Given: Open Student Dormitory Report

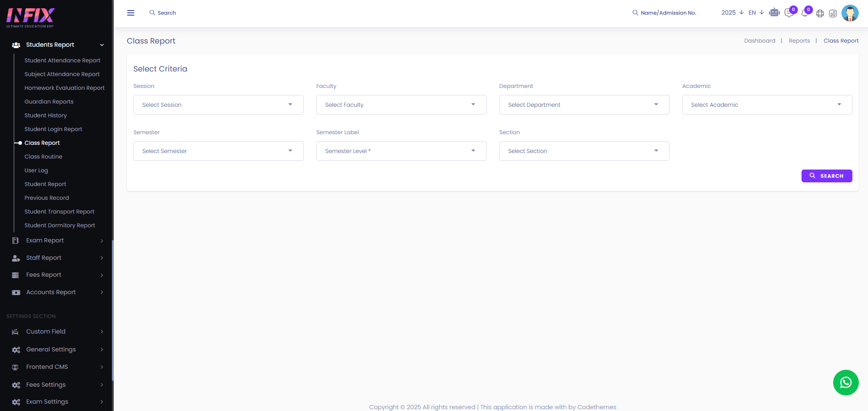Looking at the screenshot, I should tap(60, 225).
